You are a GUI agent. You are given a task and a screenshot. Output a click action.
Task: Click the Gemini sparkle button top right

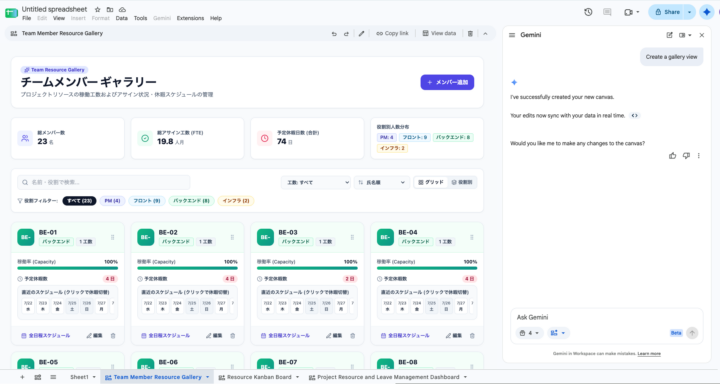point(707,12)
